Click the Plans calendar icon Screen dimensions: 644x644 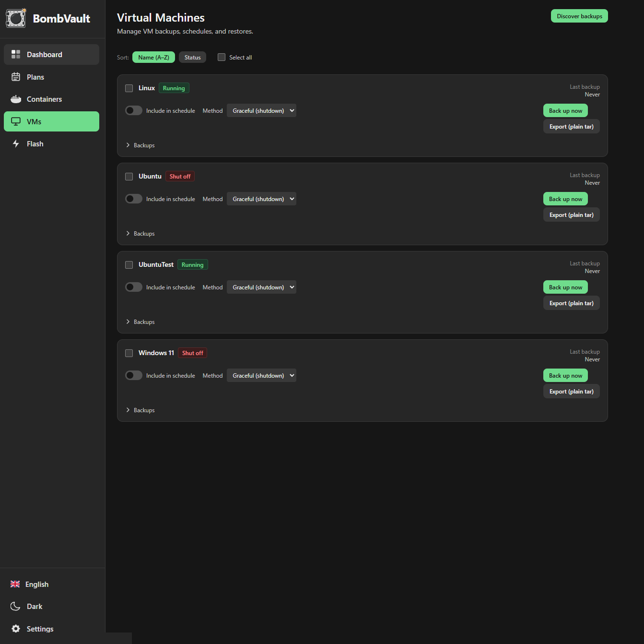(x=16, y=77)
